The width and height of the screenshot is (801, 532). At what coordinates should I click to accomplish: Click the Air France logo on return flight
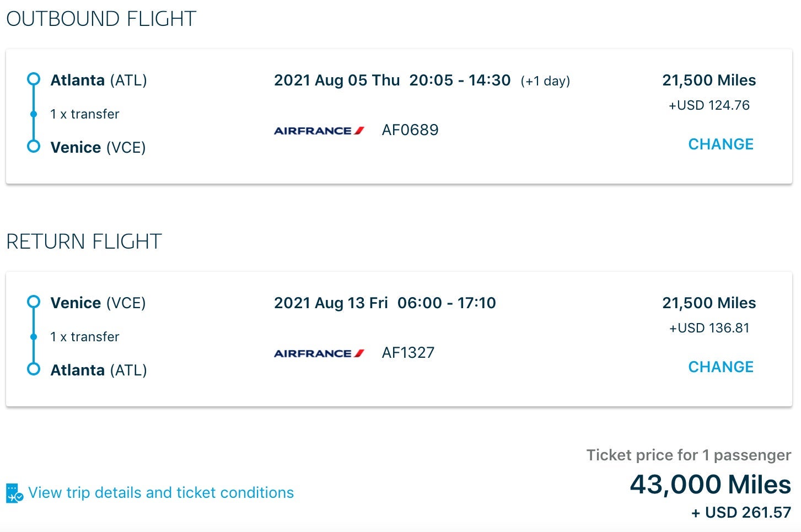tap(319, 353)
